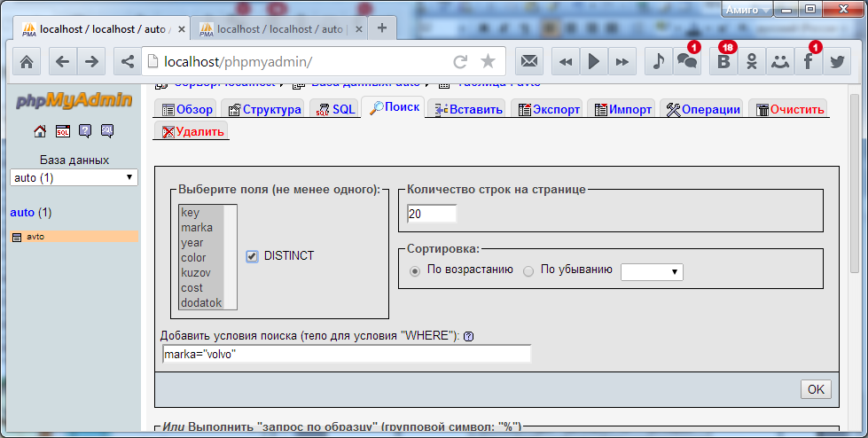The height and width of the screenshot is (438, 868).
Task: Uncheck the DISTINCT checkbox
Action: click(252, 256)
